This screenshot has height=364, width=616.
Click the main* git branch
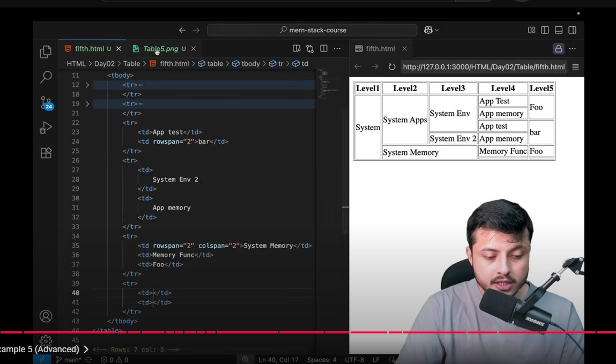(69, 359)
